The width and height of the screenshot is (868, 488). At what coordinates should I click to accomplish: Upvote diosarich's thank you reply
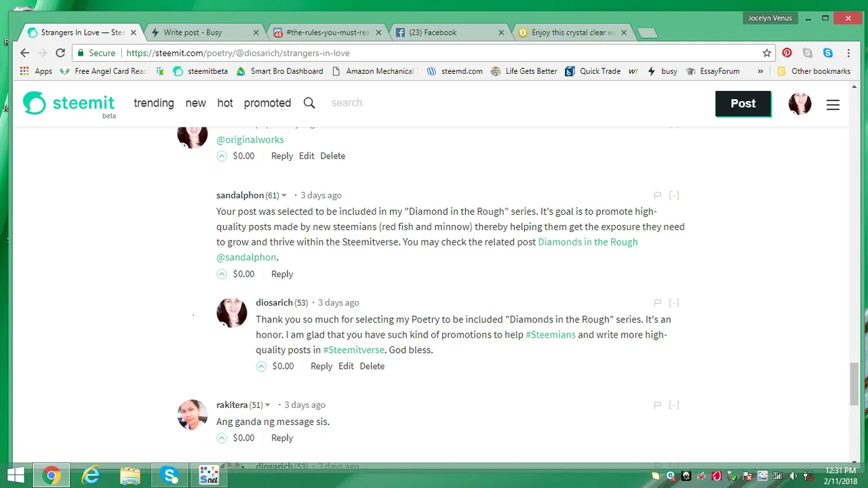click(261, 366)
